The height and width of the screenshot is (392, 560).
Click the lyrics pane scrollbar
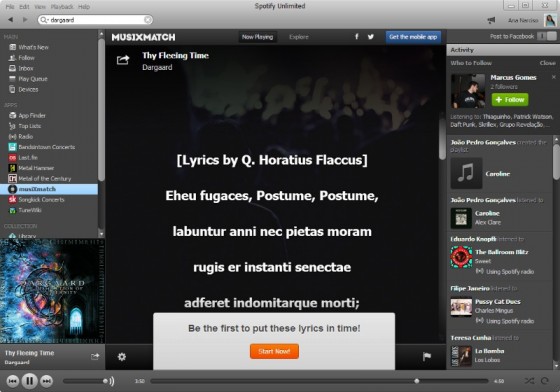point(442,139)
